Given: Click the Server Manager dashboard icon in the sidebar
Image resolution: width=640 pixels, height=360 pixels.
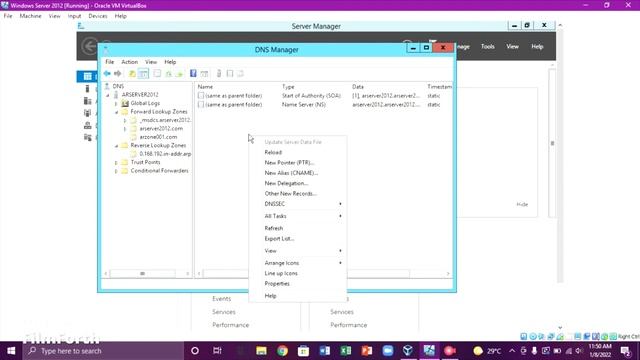Looking at the screenshot, I should pyautogui.click(x=87, y=76).
